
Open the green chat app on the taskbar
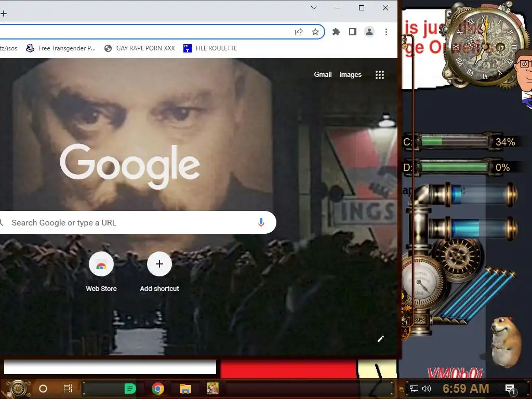coord(130,389)
